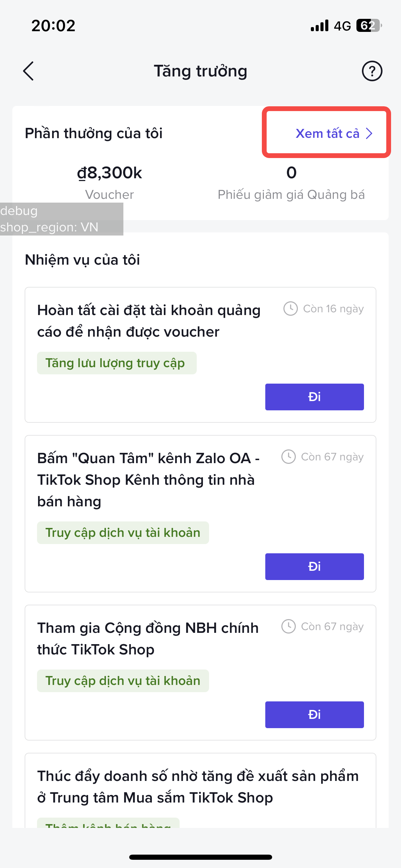Tap the back arrow icon

click(28, 71)
